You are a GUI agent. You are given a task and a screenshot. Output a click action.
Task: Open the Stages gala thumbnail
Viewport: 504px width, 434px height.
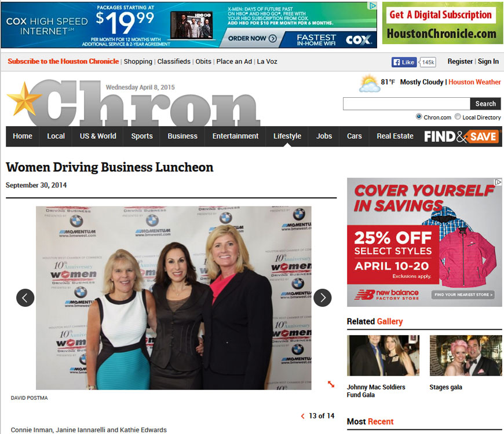click(466, 355)
